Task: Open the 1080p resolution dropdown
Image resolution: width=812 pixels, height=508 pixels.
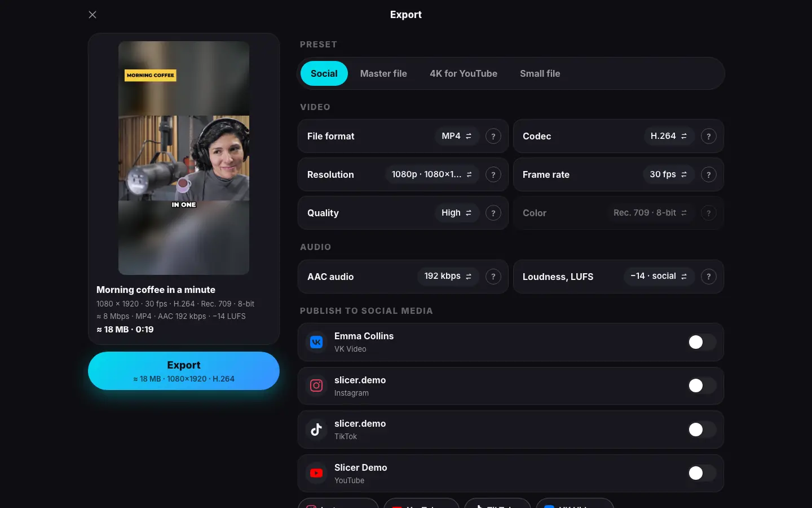Action: point(432,174)
